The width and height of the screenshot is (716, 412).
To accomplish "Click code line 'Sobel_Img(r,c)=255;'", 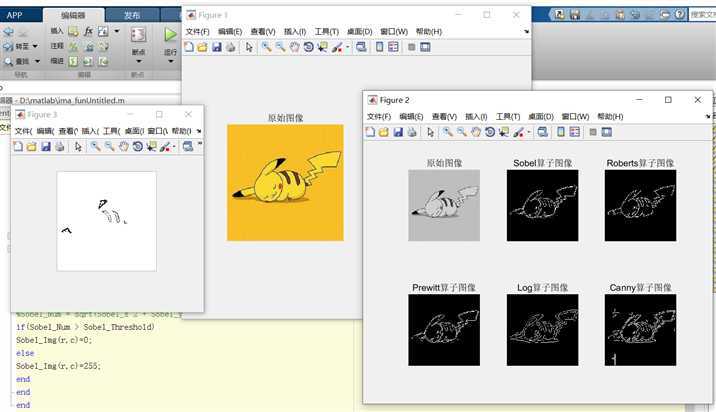I will [x=58, y=366].
